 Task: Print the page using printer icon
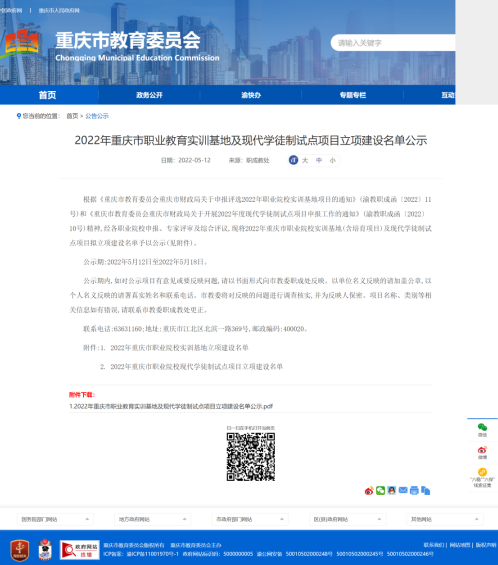[414, 490]
